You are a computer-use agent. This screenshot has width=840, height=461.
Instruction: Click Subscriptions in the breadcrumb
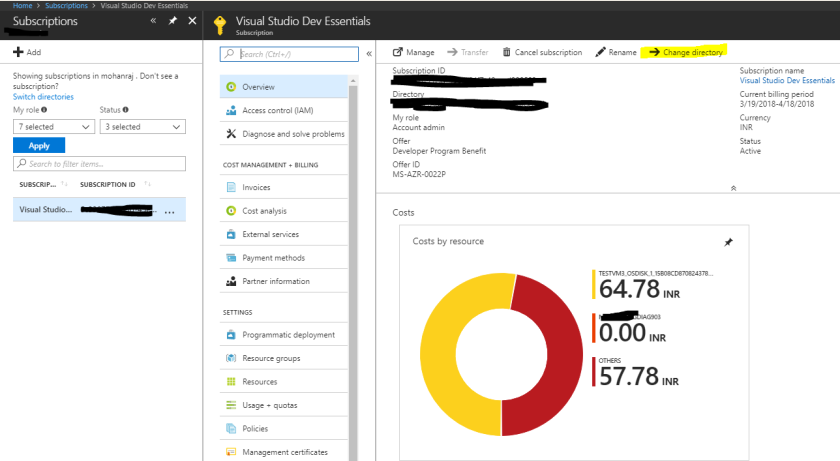(x=66, y=5)
